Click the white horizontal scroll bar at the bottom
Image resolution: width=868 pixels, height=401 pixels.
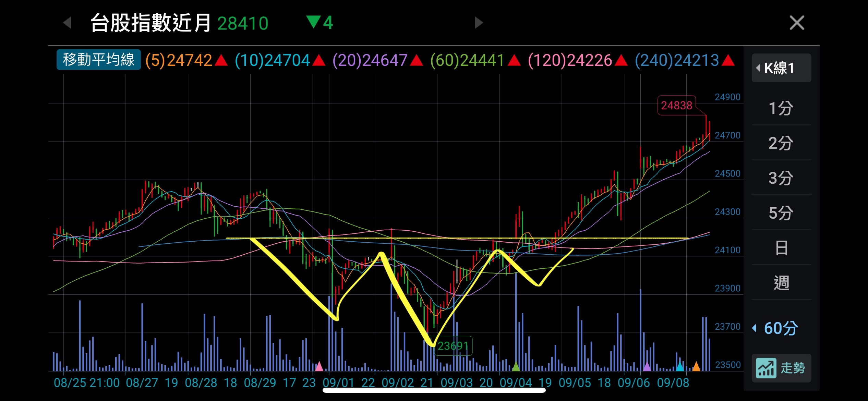coord(434,390)
